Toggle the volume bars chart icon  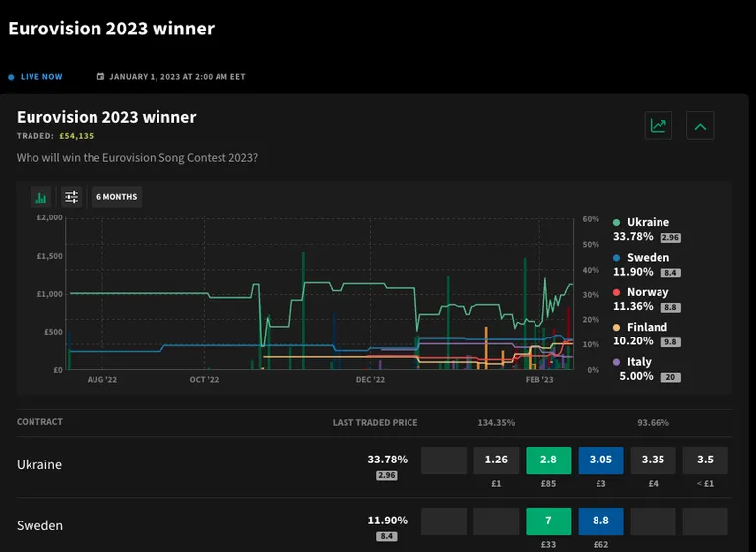pos(41,197)
